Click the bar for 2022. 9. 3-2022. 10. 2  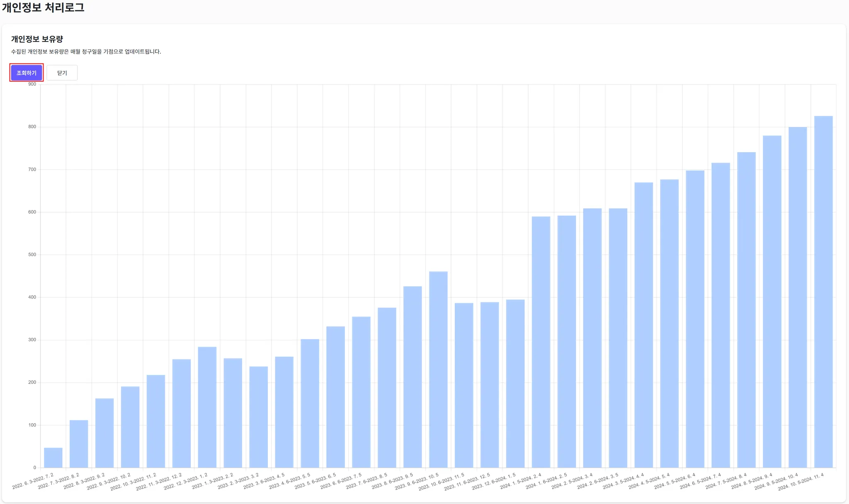130,427
